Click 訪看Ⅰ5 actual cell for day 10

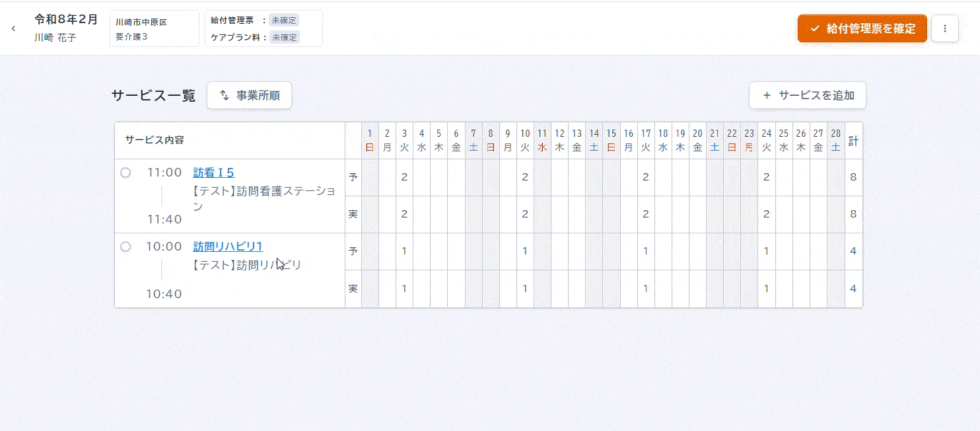click(525, 214)
